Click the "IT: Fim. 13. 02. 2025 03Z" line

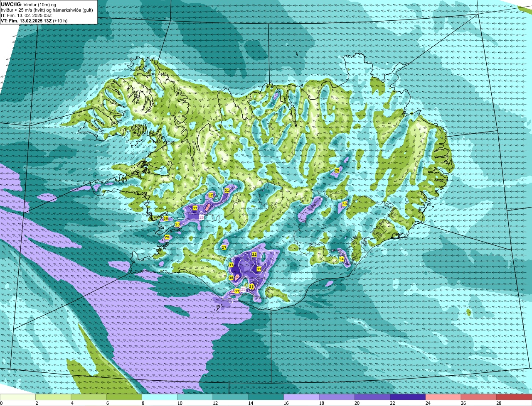(x=27, y=15)
